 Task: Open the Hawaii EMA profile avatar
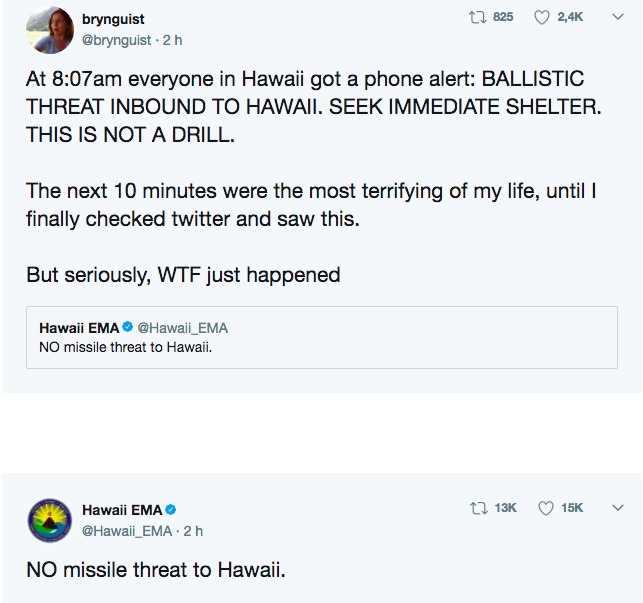[x=50, y=521]
